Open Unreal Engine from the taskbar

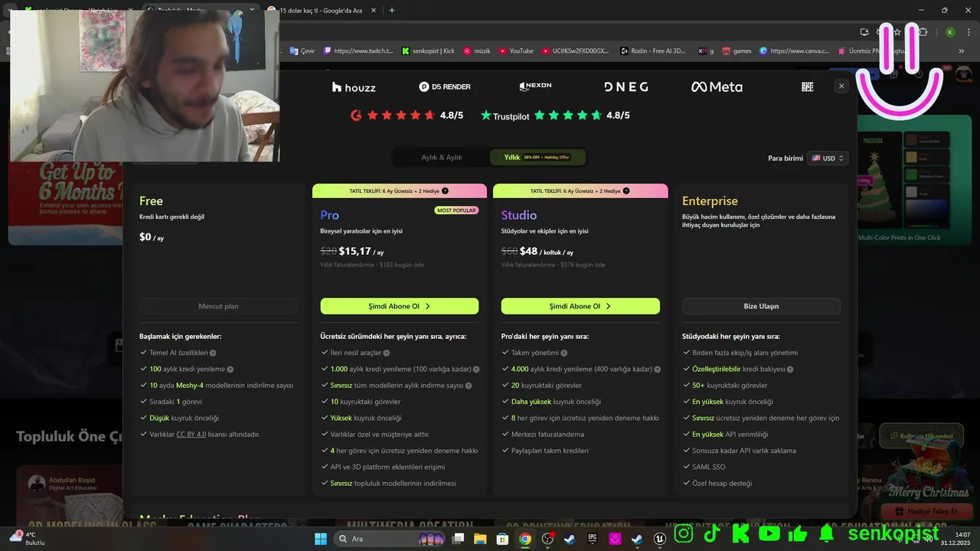pyautogui.click(x=659, y=539)
